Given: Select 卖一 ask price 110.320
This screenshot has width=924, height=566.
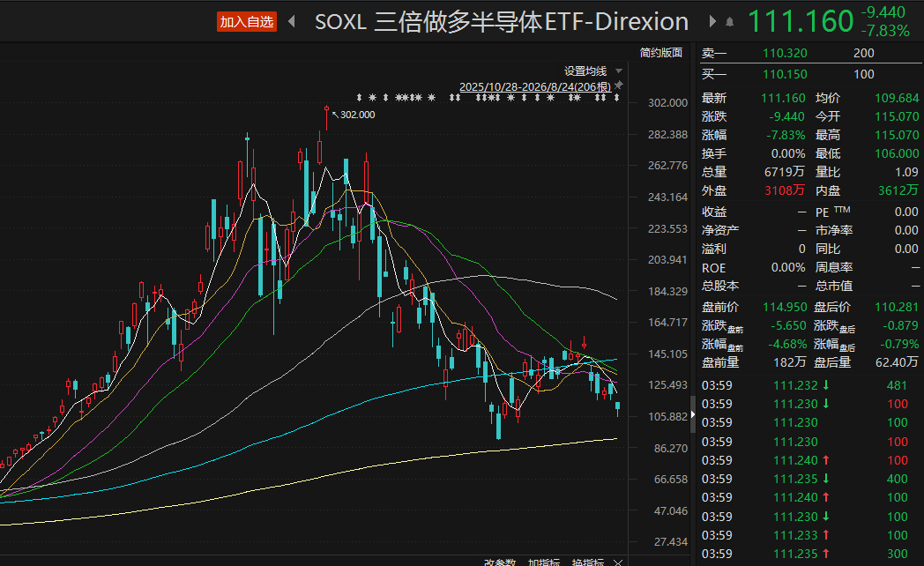Looking at the screenshot, I should [x=785, y=52].
